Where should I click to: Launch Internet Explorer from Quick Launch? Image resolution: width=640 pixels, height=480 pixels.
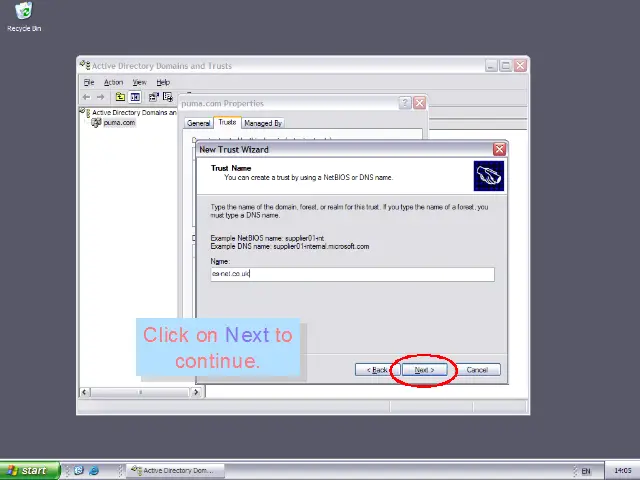click(x=94, y=471)
